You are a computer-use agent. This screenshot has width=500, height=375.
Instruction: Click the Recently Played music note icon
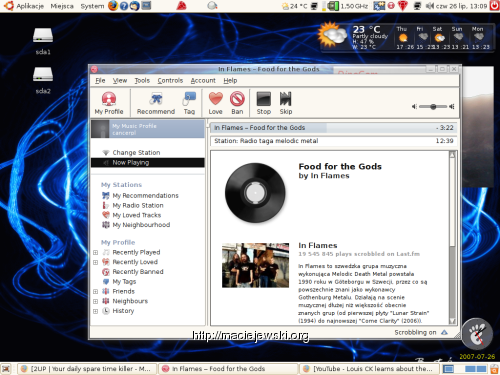coord(106,252)
